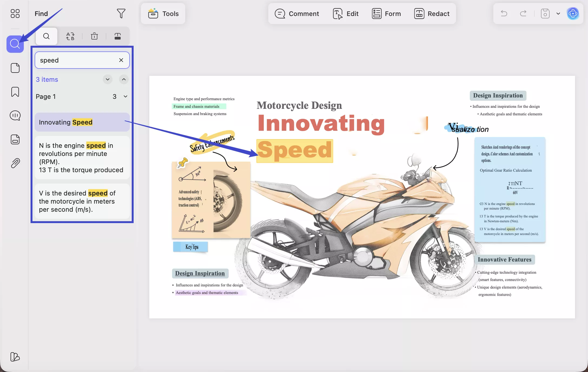
Task: Open the save options dropdown arrow
Action: [x=558, y=14]
